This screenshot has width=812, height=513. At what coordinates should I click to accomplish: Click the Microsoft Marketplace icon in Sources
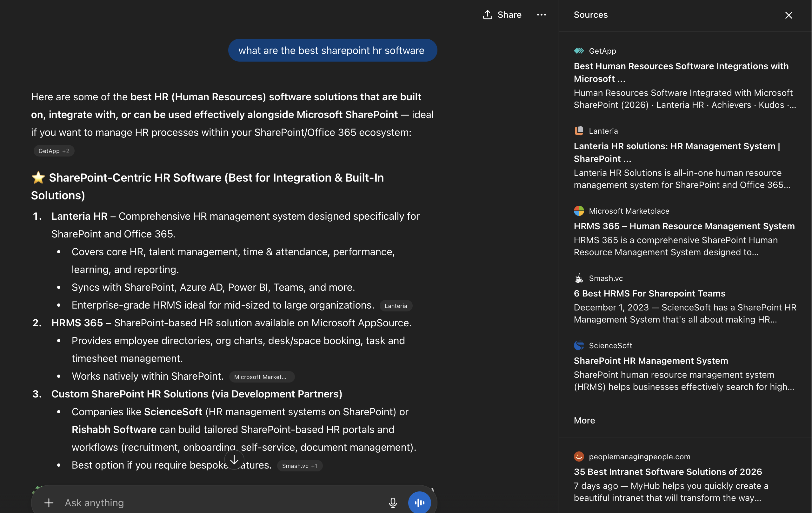(x=579, y=211)
